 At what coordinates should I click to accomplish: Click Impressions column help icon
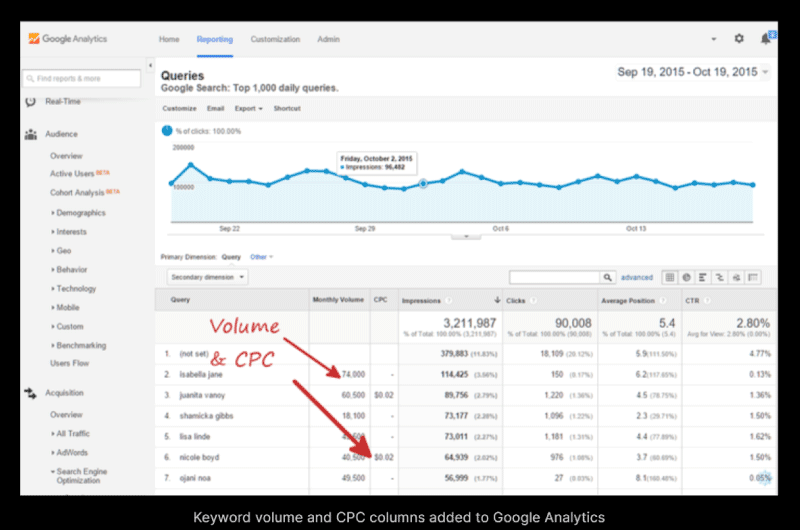448,300
